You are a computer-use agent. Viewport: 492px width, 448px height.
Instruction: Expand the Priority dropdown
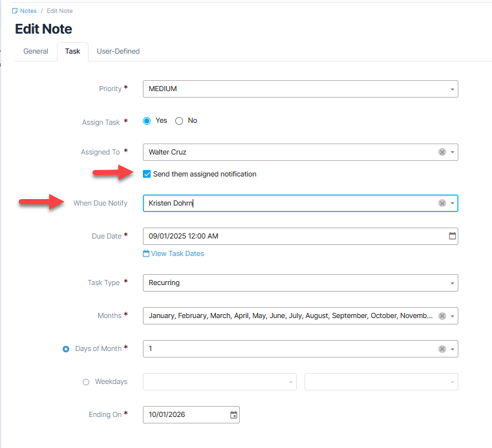point(453,89)
